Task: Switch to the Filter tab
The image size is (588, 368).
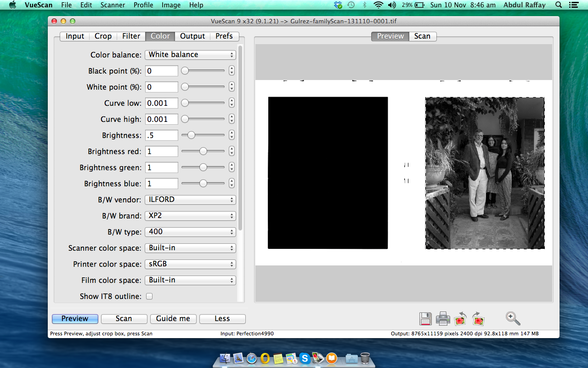Action: click(131, 36)
